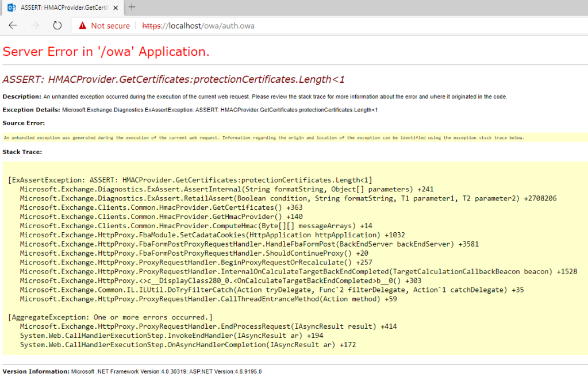Click the Source Error label
This screenshot has height=377, width=588.
click(24, 123)
